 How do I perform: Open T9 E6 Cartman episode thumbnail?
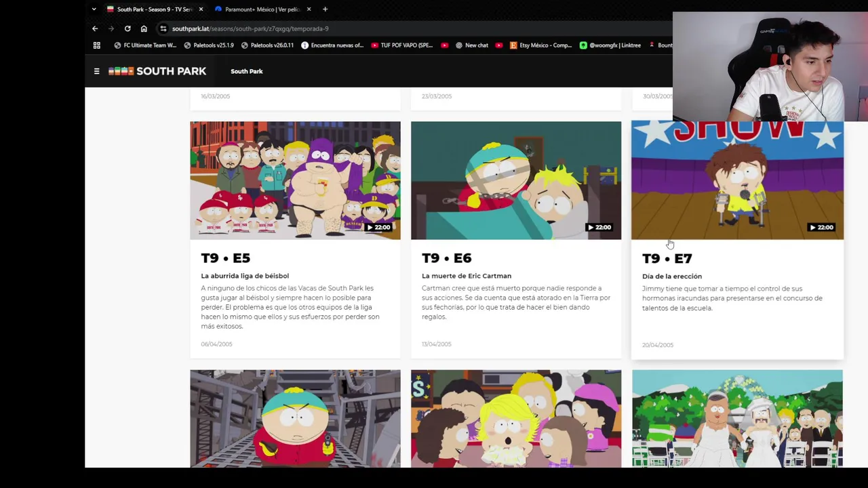click(x=516, y=180)
